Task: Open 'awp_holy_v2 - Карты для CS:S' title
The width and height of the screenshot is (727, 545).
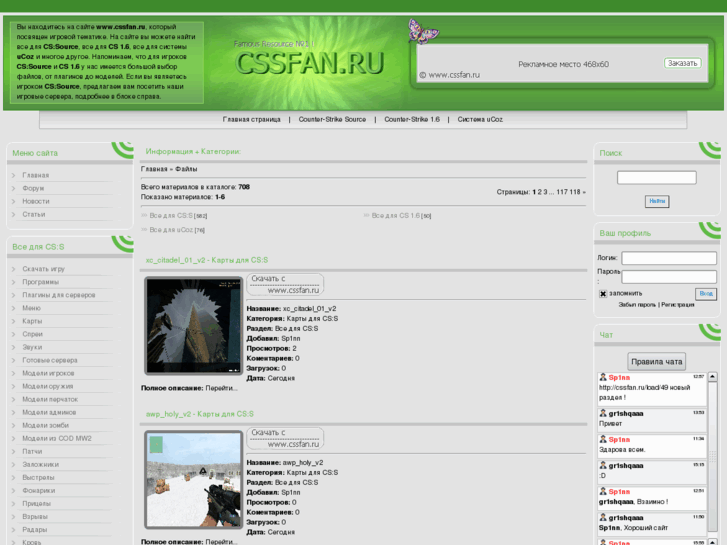Action: click(x=200, y=414)
